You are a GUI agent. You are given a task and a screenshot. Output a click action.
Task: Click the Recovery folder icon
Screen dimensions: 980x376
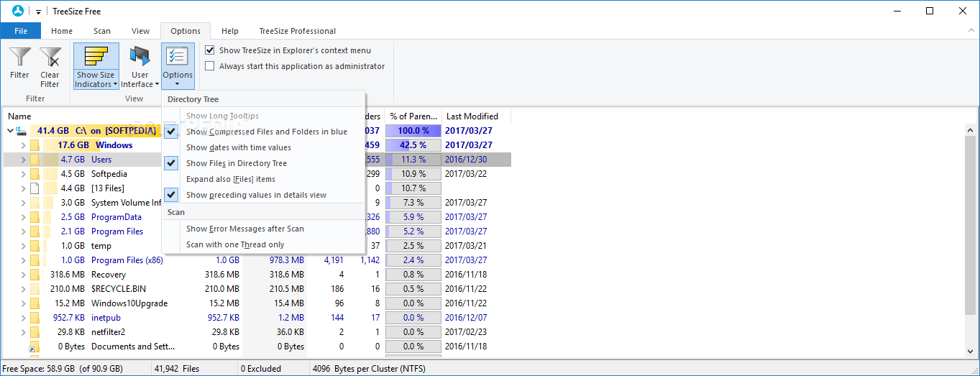click(x=34, y=275)
